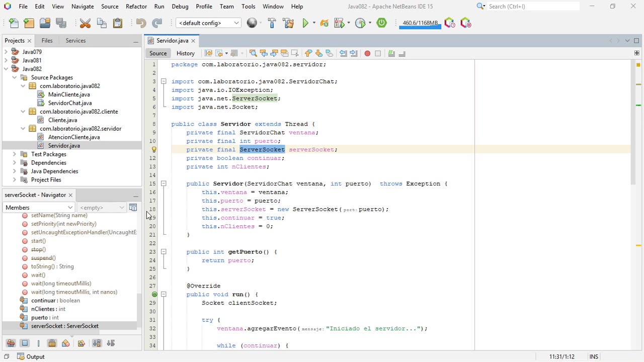Viewport: 644px width, 362px height.
Task: Run the project with green play icon
Action: [x=305, y=23]
